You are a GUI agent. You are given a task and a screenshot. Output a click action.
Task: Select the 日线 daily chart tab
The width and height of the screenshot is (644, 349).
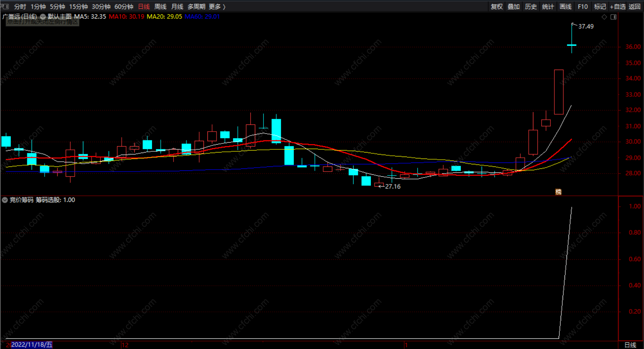pyautogui.click(x=144, y=7)
